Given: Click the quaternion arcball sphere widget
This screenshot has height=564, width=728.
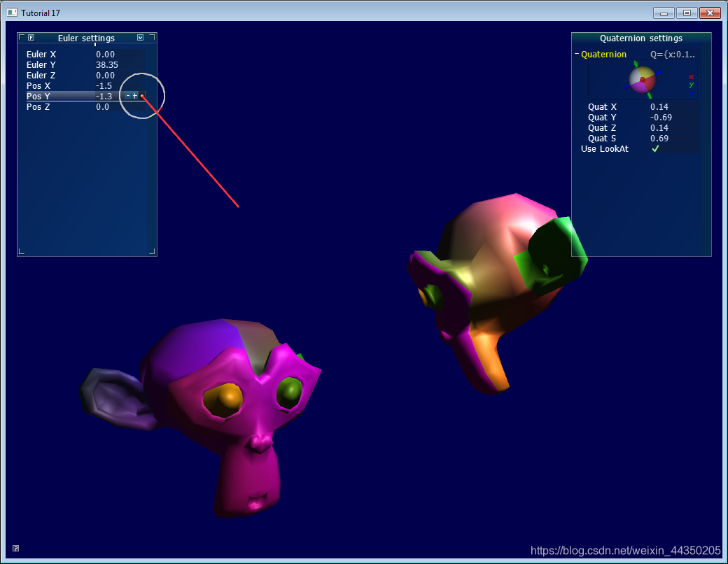Looking at the screenshot, I should click(642, 79).
